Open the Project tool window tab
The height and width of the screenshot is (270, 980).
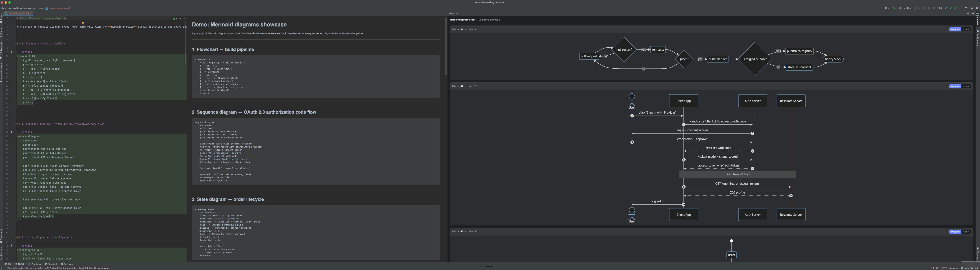tap(2, 17)
